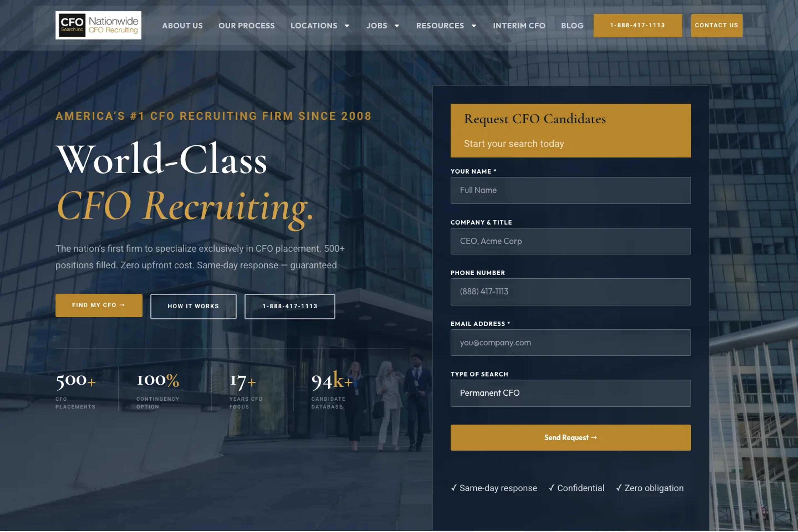The width and height of the screenshot is (798, 532).
Task: Expand the Resources dropdown arrow
Action: click(474, 26)
